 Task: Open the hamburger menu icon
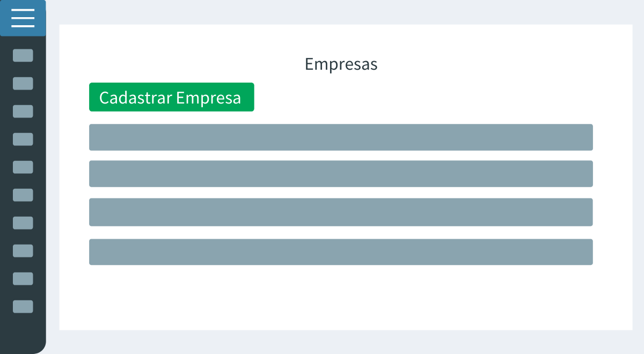pyautogui.click(x=23, y=18)
